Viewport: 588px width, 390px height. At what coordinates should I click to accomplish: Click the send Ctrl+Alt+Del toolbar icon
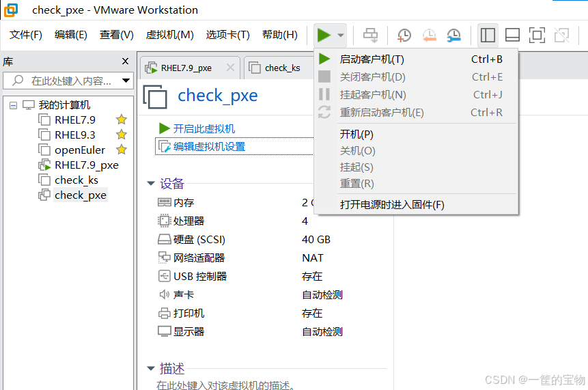pos(371,36)
